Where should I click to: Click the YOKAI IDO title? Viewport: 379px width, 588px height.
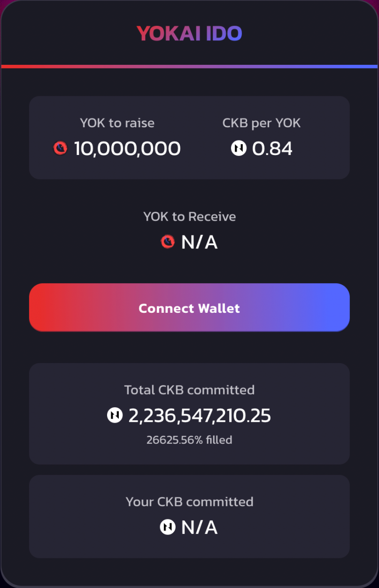click(189, 33)
